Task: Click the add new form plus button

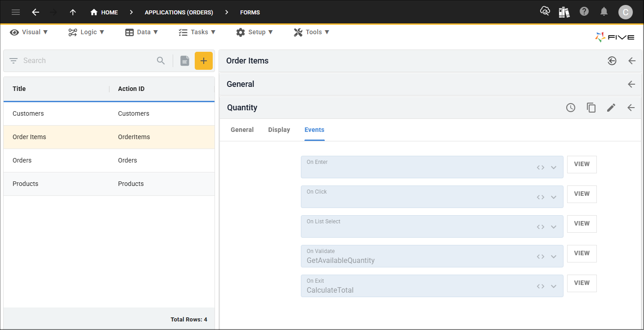Action: tap(203, 61)
